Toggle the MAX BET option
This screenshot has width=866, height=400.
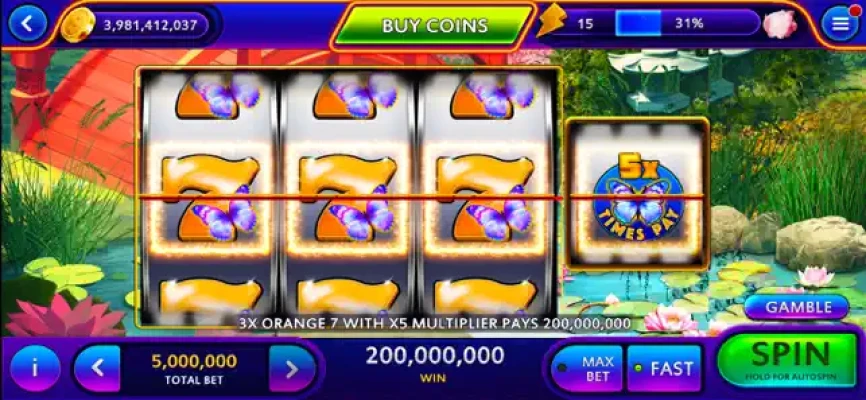(x=588, y=369)
